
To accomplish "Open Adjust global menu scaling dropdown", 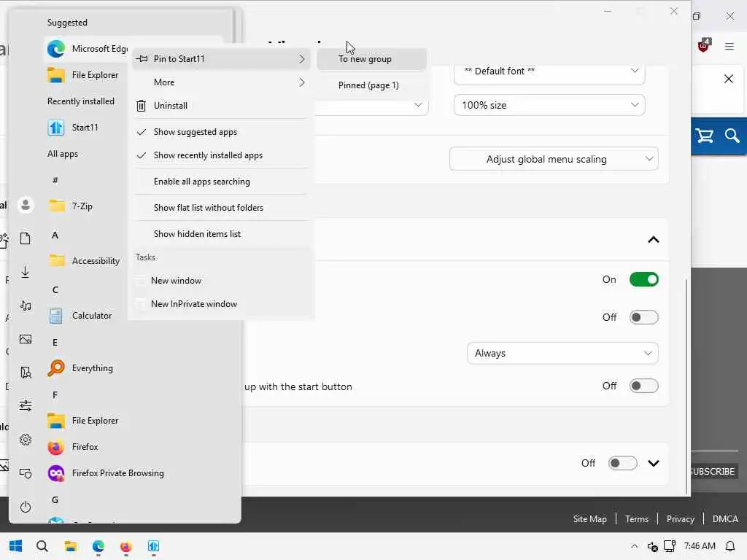I will (x=554, y=159).
